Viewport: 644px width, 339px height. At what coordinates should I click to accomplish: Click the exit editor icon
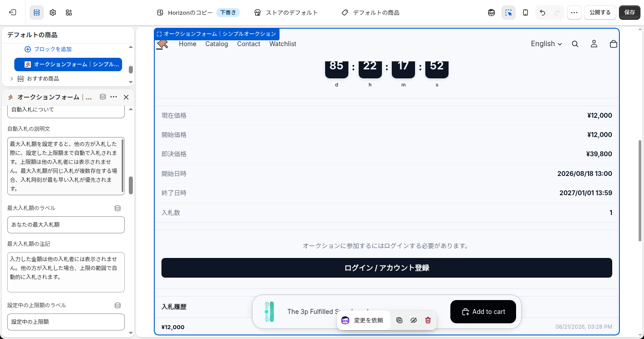tap(13, 13)
